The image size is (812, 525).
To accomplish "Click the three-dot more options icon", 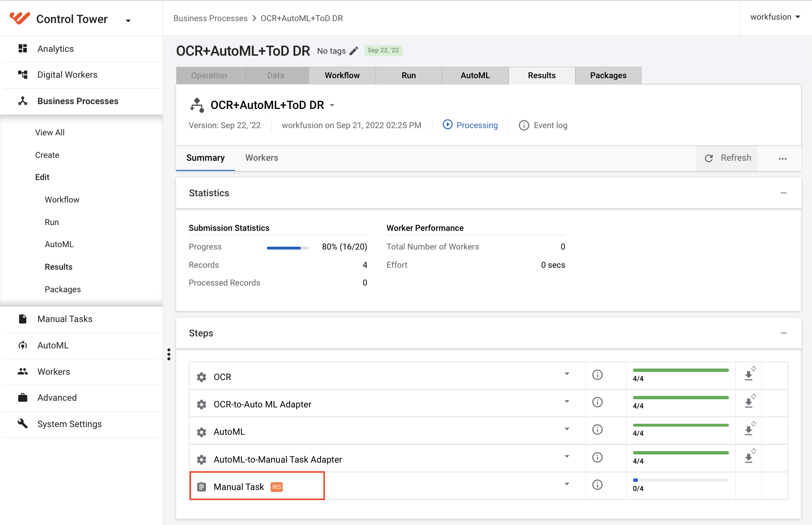I will click(x=783, y=159).
